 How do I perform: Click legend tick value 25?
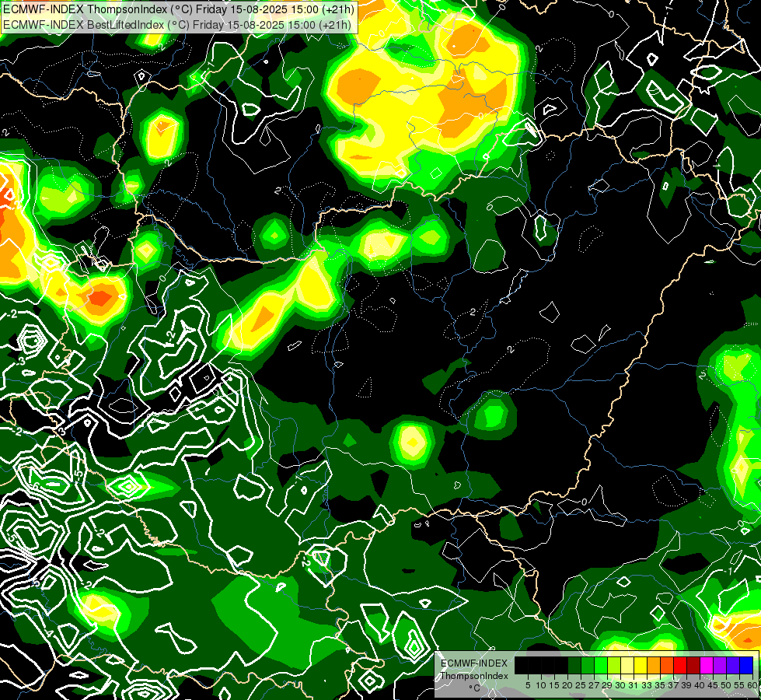pos(581,685)
